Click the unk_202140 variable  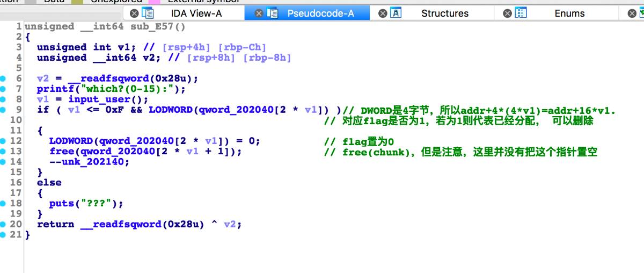click(x=93, y=162)
